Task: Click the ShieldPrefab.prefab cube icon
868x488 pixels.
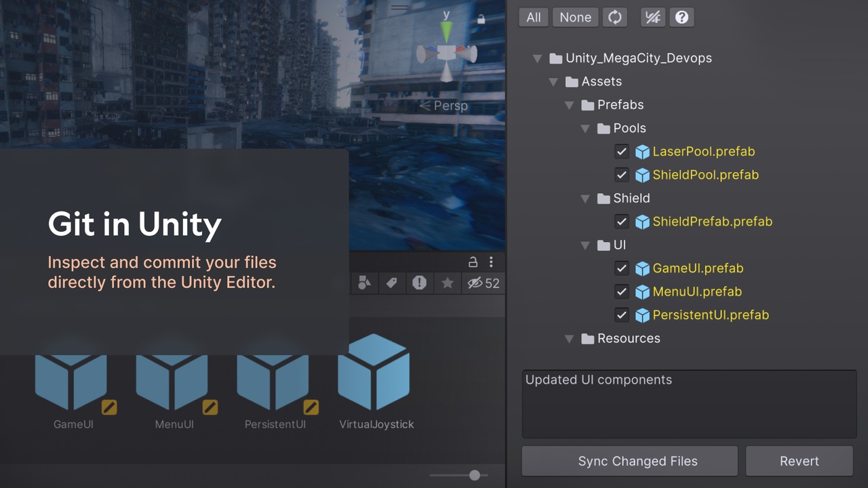Action: click(642, 222)
